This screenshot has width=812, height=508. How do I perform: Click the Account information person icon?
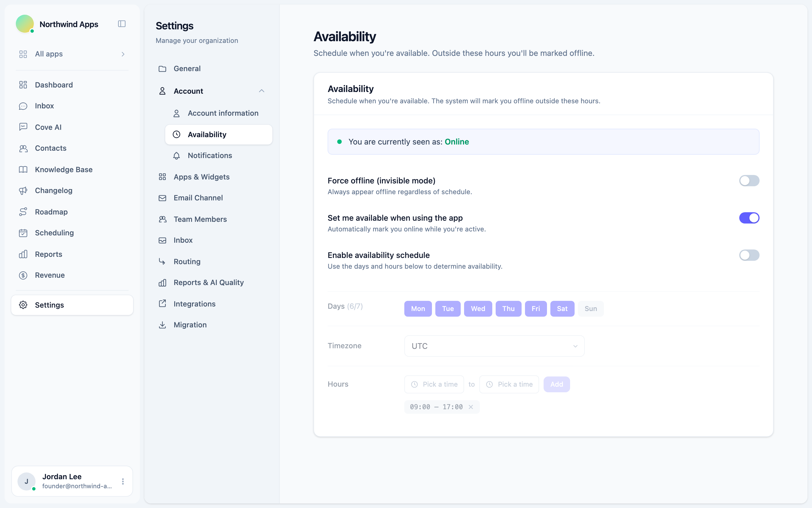pyautogui.click(x=176, y=113)
